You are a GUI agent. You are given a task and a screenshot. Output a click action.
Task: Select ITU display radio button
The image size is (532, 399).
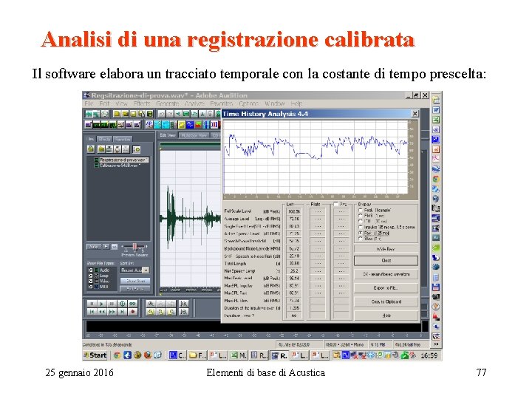point(361,221)
